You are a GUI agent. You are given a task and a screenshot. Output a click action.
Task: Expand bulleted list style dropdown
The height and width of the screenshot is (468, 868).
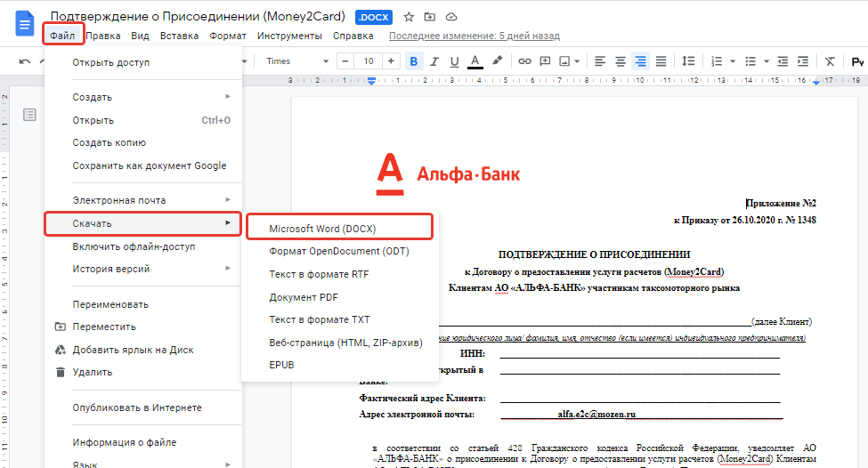point(767,61)
